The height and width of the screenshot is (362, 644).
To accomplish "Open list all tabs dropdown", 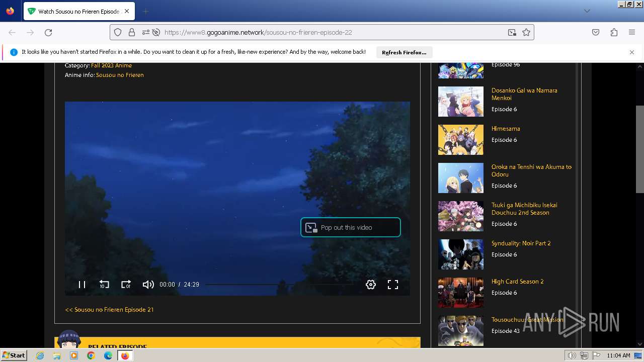I will [x=587, y=11].
